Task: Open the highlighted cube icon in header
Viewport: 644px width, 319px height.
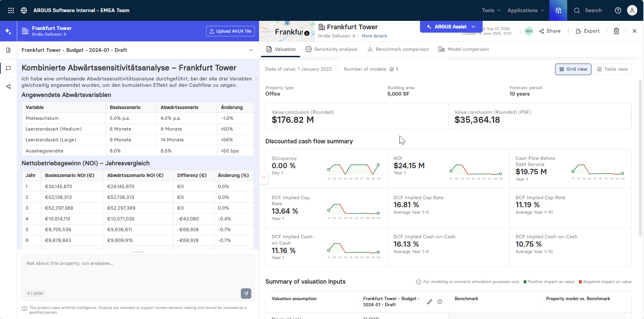Action: (558, 10)
